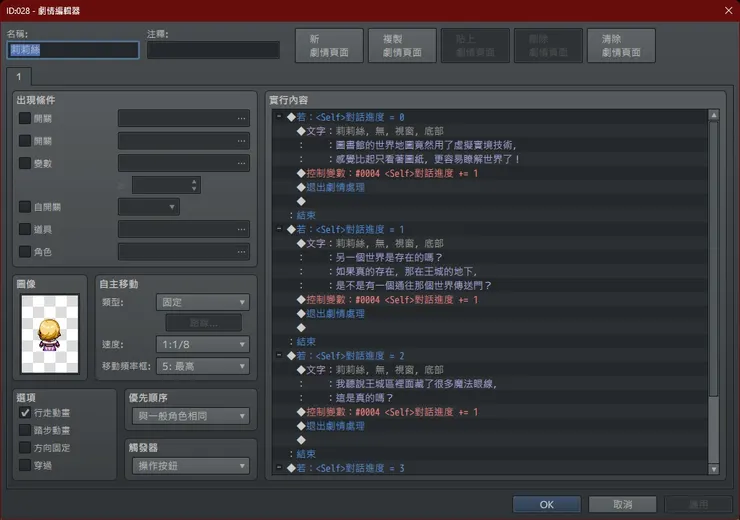Open the 速度 dropdown showing 1:1/8
Image resolution: width=740 pixels, height=520 pixels.
pos(203,344)
